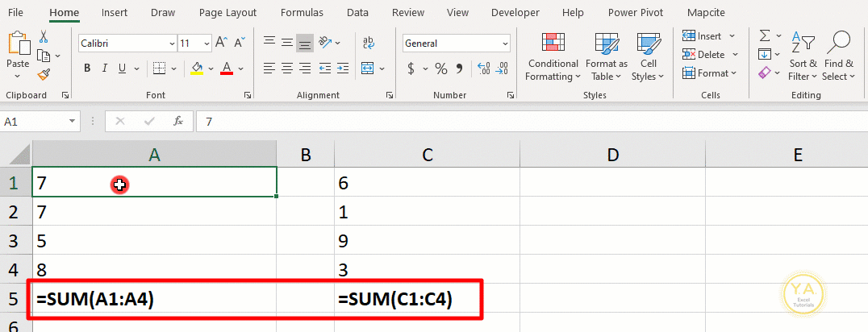Select the Merge & Center icon
This screenshot has width=868, height=332.
(368, 68)
